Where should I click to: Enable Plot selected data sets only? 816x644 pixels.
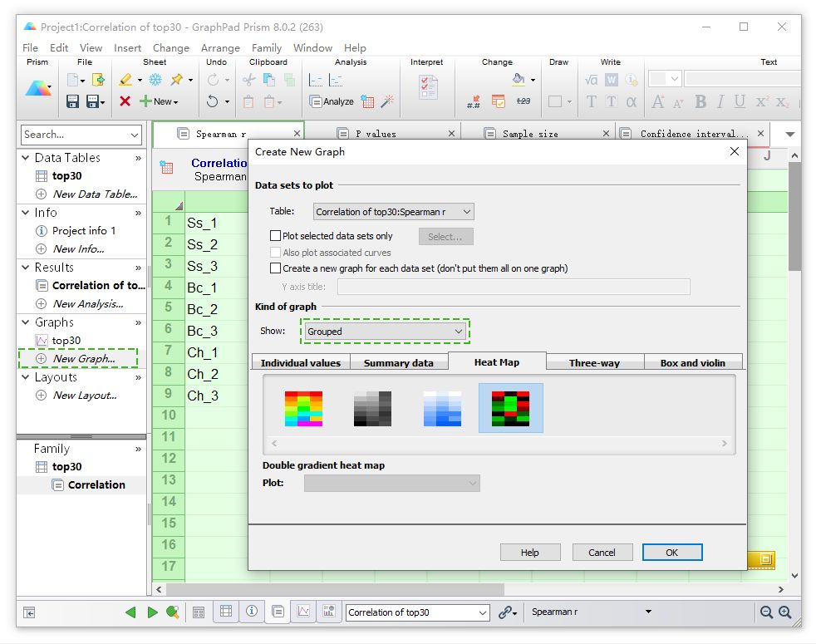pyautogui.click(x=275, y=236)
